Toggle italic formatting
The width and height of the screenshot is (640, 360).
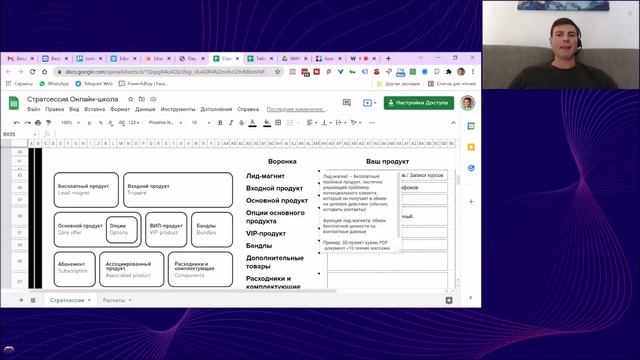coord(231,122)
